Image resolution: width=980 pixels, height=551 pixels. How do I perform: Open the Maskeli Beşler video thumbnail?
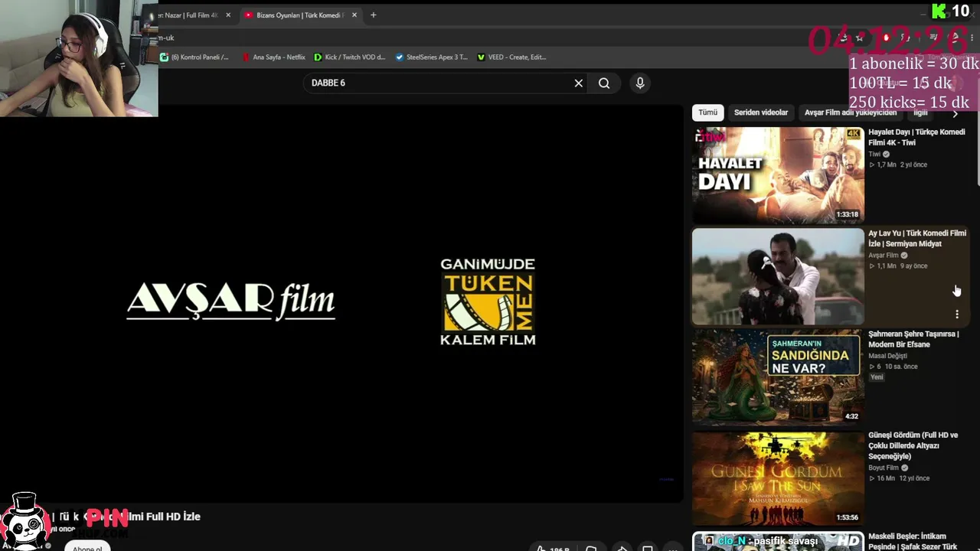tap(778, 541)
